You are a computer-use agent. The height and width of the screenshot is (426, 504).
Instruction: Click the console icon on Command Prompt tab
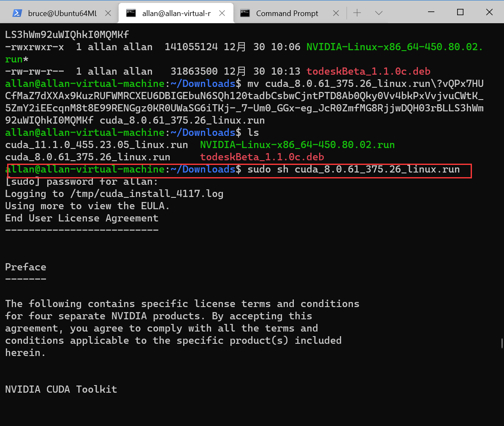coord(245,13)
